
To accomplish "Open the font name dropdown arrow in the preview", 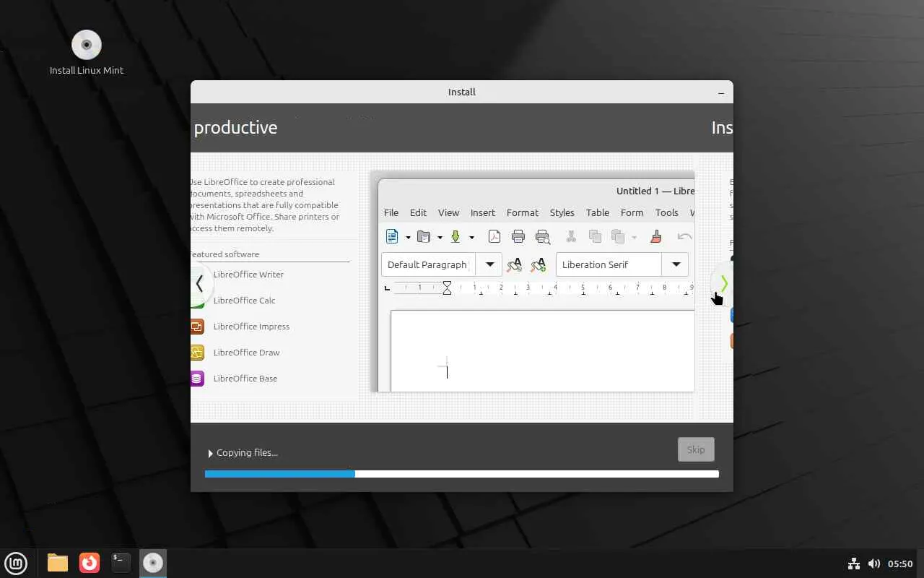I will [x=676, y=264].
